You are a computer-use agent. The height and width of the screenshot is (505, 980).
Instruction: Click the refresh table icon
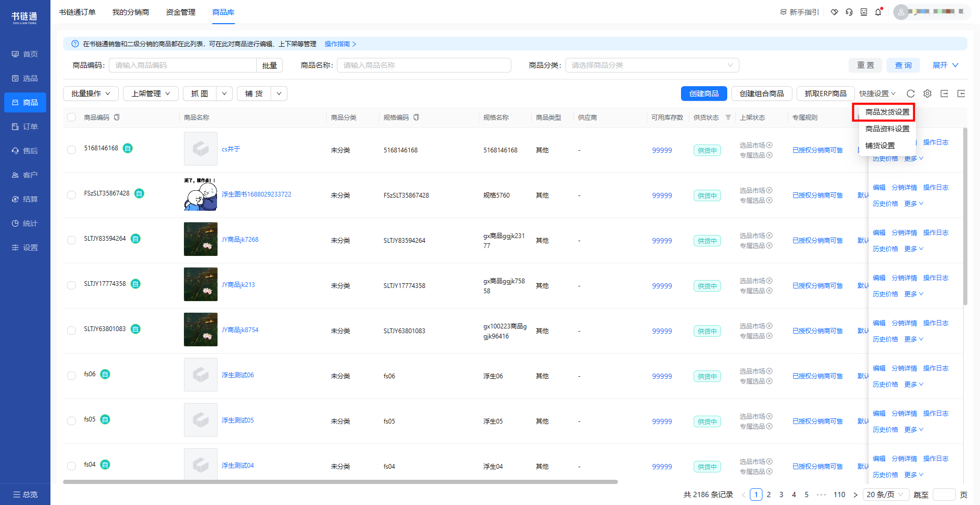point(911,94)
